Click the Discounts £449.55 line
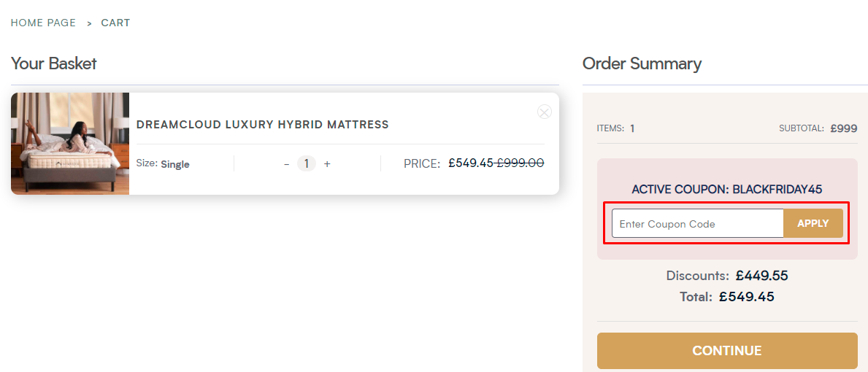 (727, 276)
